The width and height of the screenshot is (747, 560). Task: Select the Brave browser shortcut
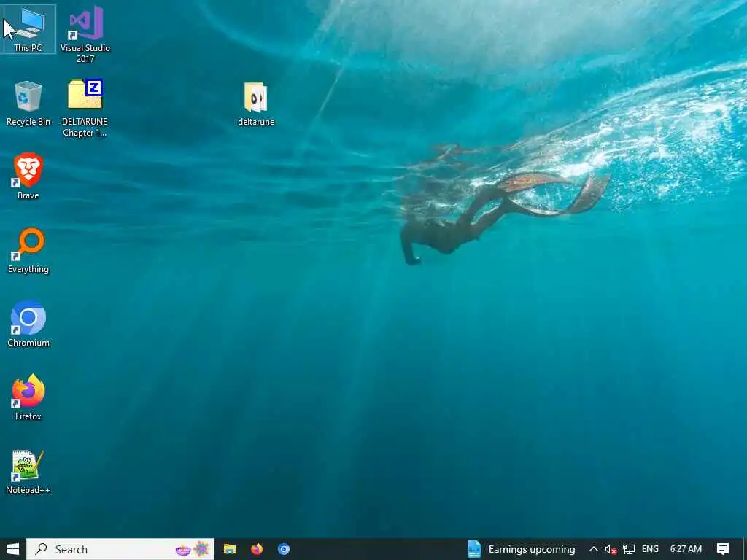(28, 176)
